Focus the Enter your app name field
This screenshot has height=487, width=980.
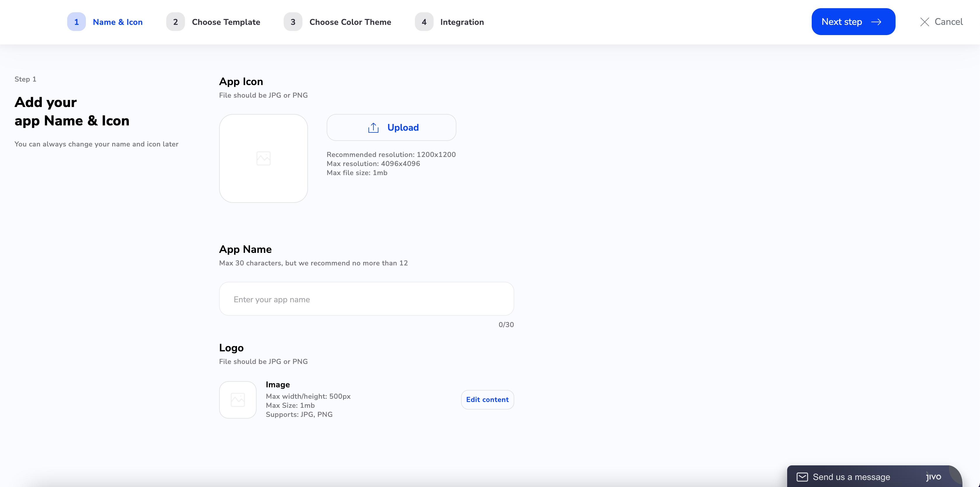coord(366,299)
